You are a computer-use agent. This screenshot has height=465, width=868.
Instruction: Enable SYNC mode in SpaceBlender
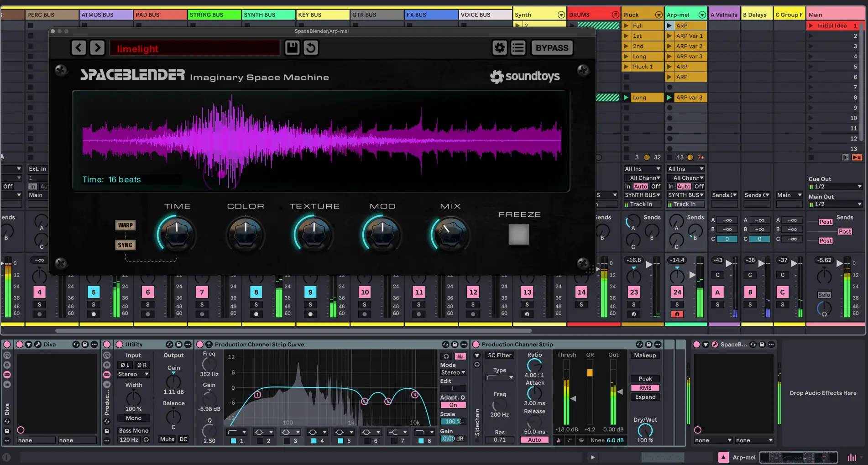(x=125, y=245)
